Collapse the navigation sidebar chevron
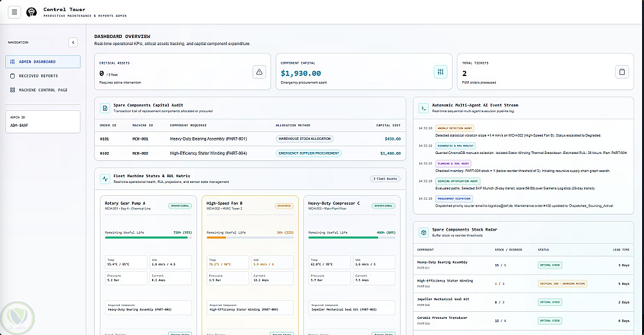 [73, 43]
